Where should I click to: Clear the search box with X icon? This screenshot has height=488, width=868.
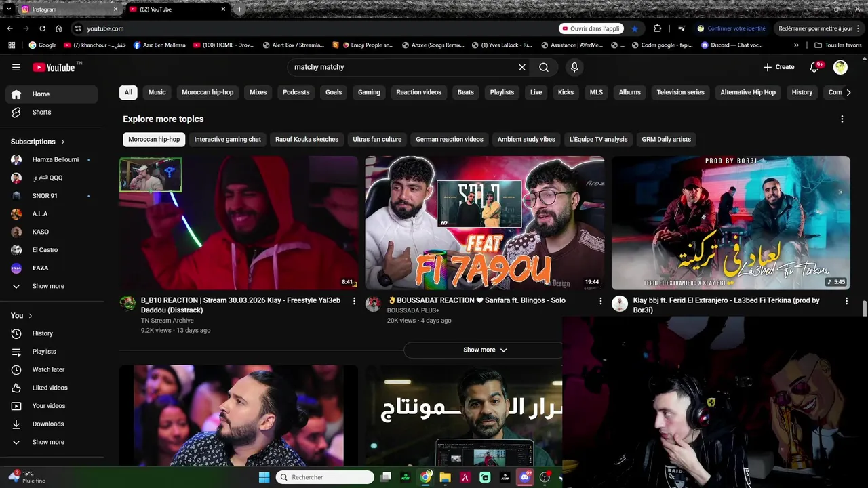(522, 67)
